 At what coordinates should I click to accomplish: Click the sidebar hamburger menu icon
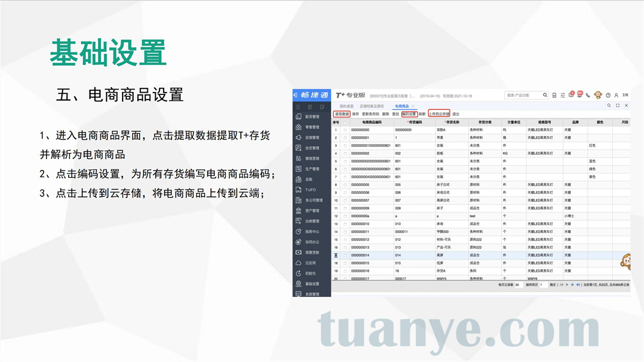pos(298,107)
